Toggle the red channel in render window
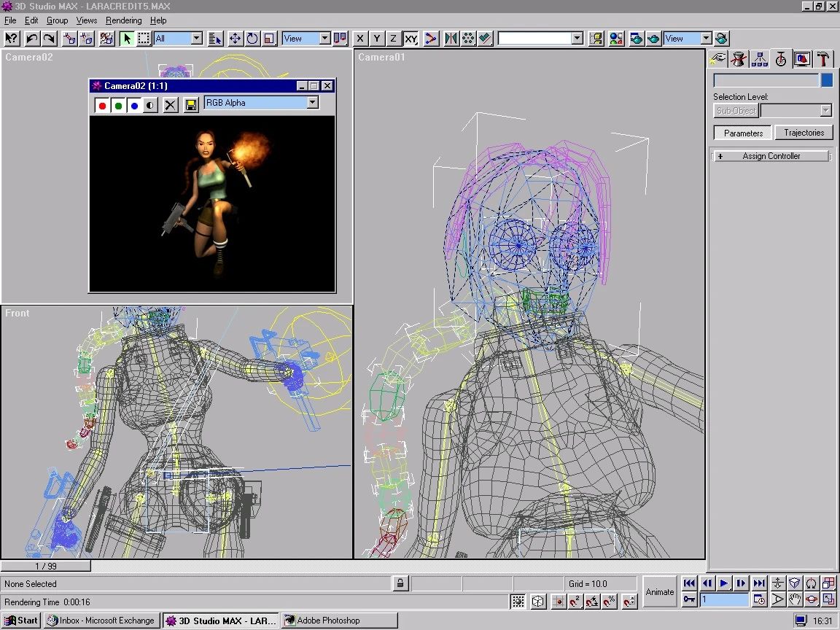This screenshot has width=840, height=630. 102,105
